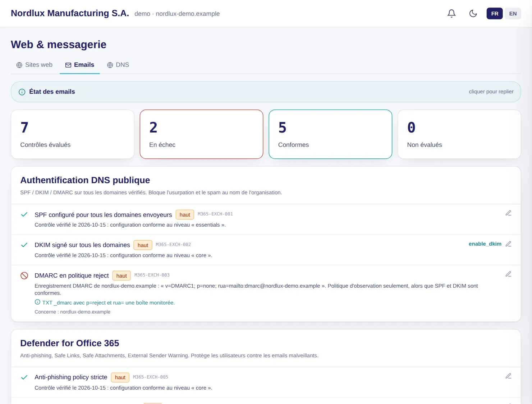
Task: Click the control ID M365-EXCH-002
Action: click(173, 245)
